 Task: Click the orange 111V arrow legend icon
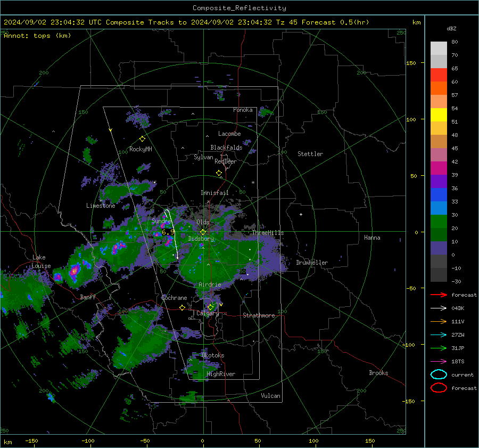(x=439, y=321)
